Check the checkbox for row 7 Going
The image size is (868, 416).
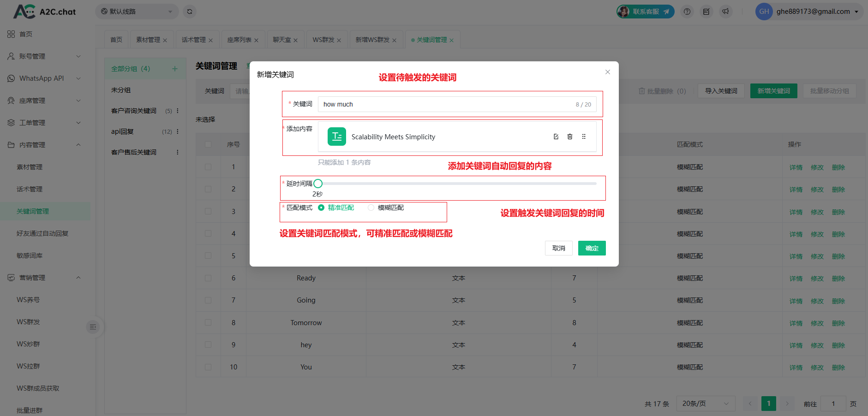click(x=208, y=300)
